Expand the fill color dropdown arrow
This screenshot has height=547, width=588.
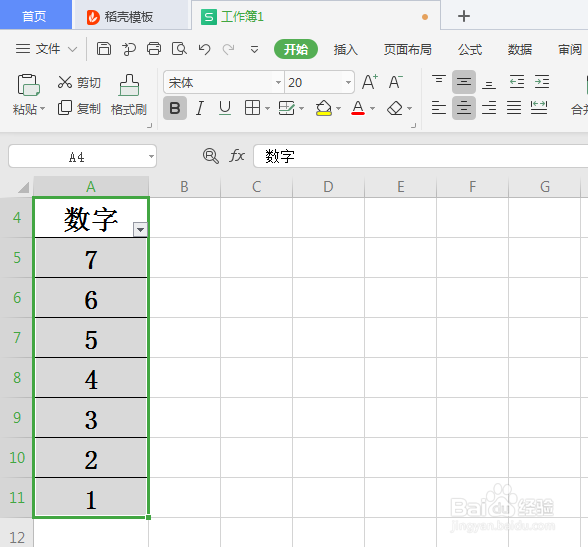[339, 108]
